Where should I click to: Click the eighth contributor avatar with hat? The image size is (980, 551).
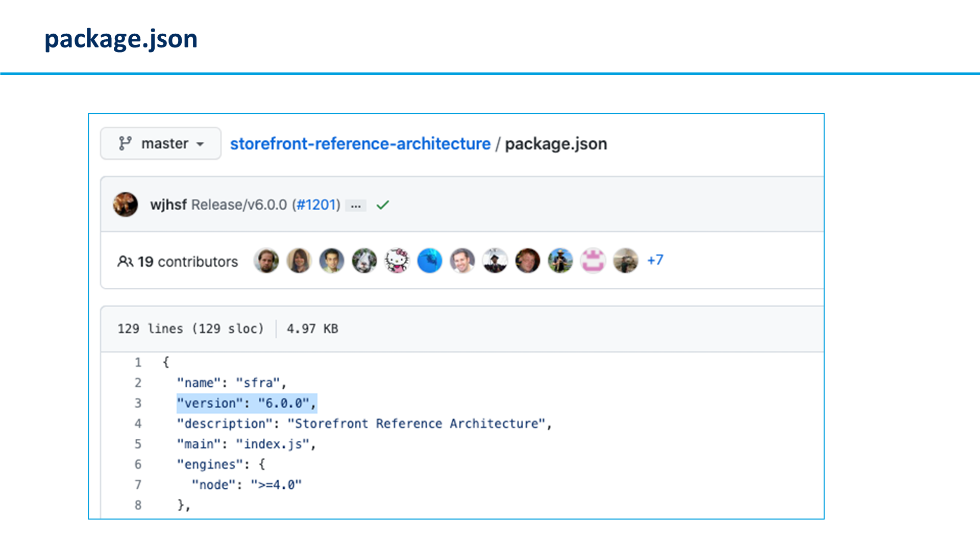point(495,261)
